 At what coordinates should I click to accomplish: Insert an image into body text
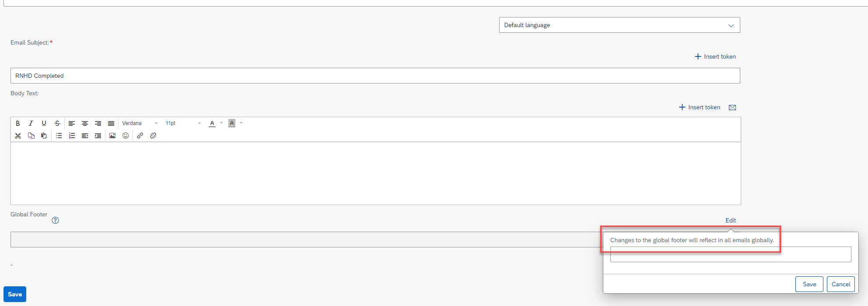[x=112, y=136]
